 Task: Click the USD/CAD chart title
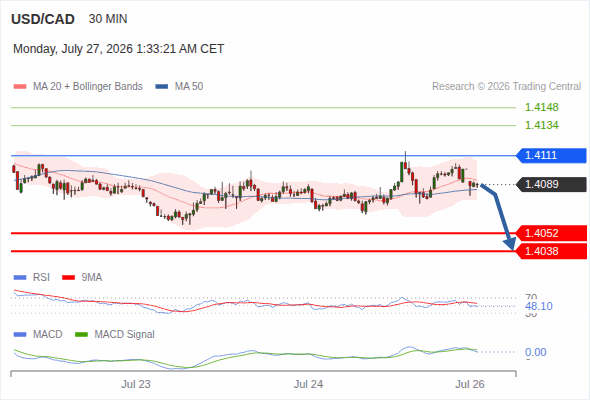click(43, 19)
